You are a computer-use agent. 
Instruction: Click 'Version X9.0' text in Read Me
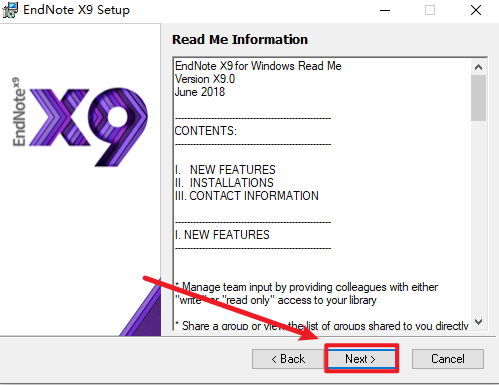tap(205, 79)
